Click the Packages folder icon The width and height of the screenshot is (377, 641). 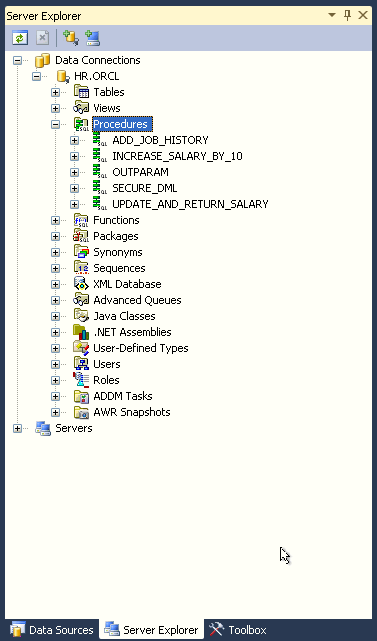coord(81,236)
